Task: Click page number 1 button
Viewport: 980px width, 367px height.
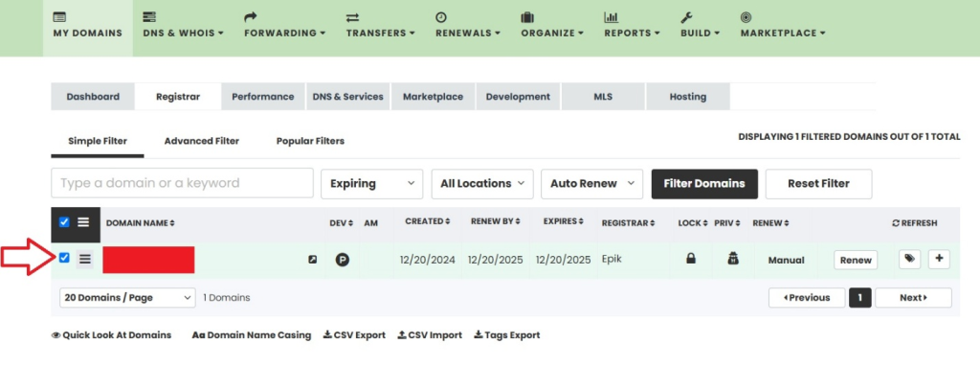Action: pyautogui.click(x=860, y=297)
